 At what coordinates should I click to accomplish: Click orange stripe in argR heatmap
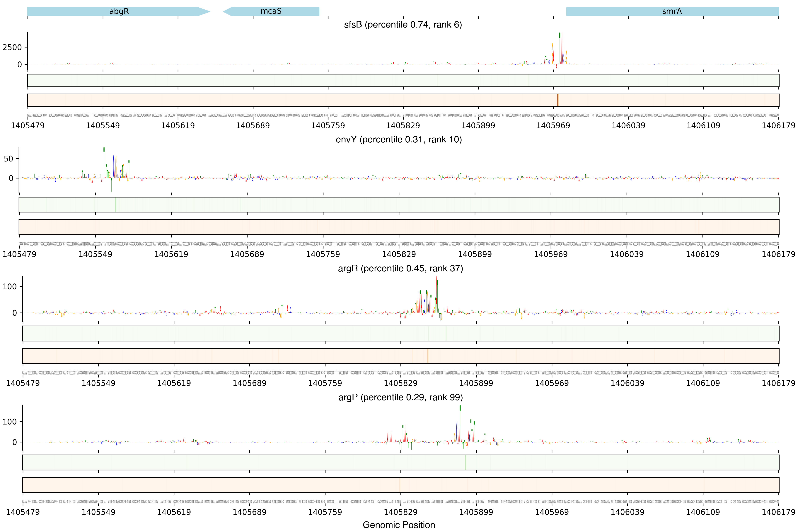coord(428,356)
